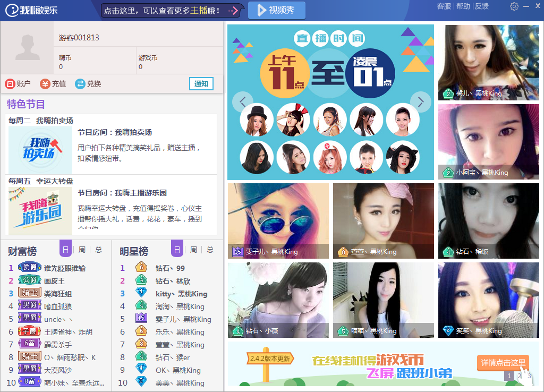The height and width of the screenshot is (392, 544).
Task: Switch 财富榜 to weekly 周 tab
Action: pyautogui.click(x=82, y=250)
